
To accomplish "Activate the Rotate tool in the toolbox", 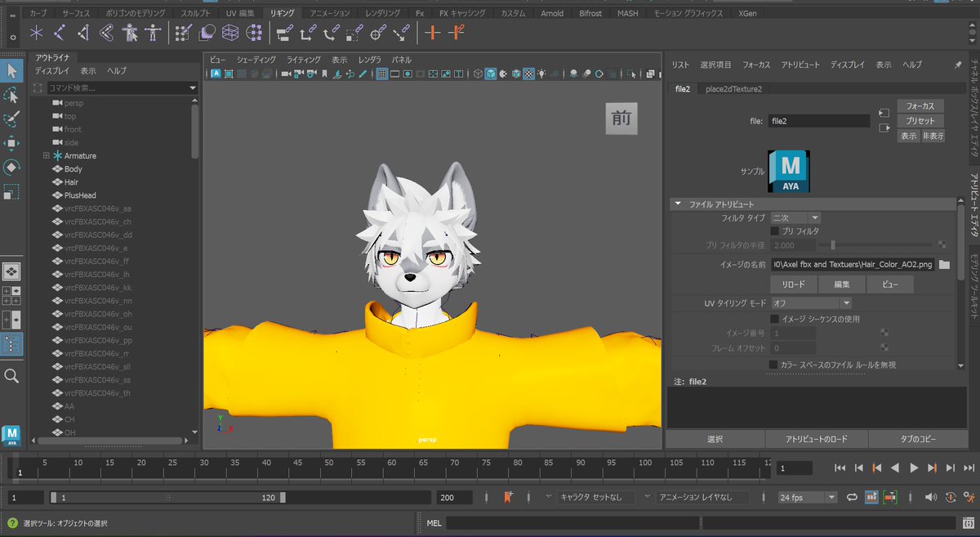I will [11, 168].
